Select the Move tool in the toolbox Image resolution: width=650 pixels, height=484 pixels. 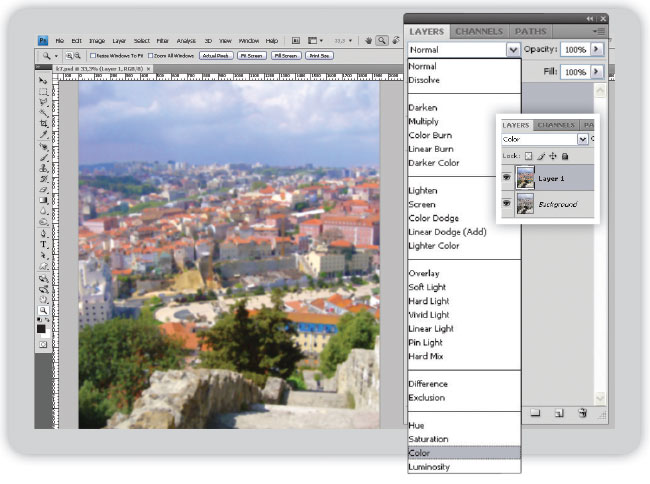[x=43, y=80]
